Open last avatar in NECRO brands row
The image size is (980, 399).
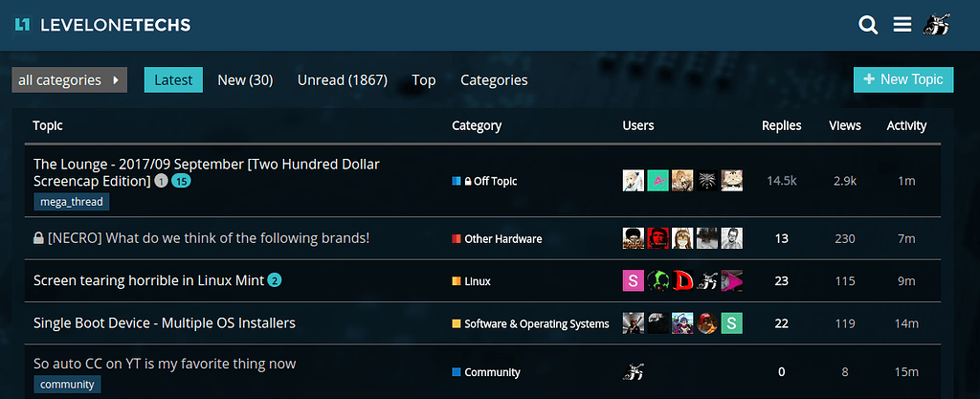732,238
